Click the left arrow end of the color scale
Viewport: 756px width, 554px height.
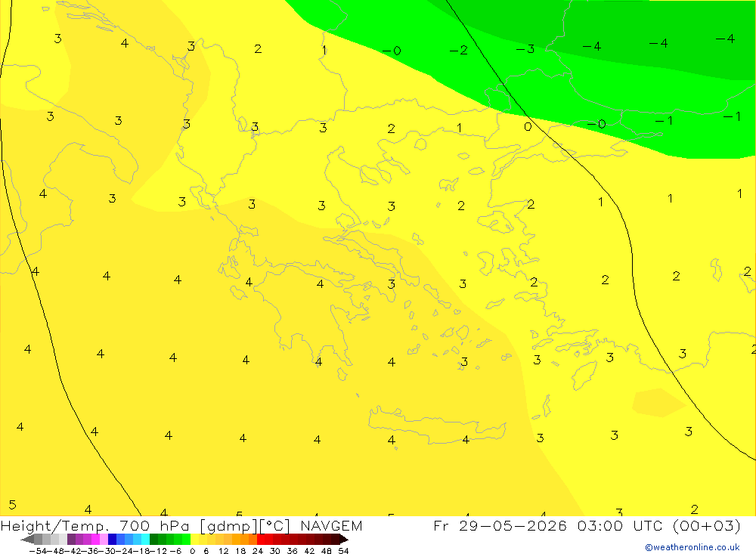pos(27,540)
